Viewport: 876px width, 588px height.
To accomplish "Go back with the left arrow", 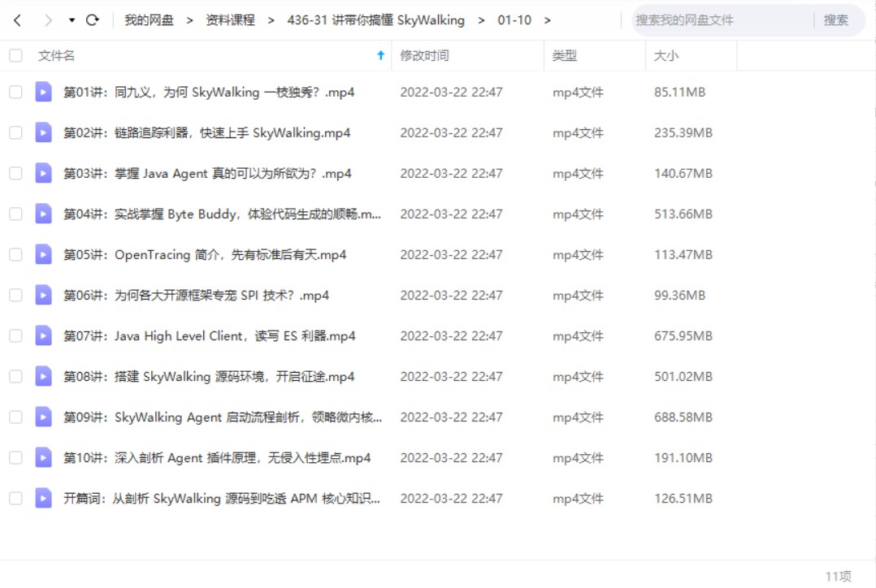I will [x=17, y=20].
